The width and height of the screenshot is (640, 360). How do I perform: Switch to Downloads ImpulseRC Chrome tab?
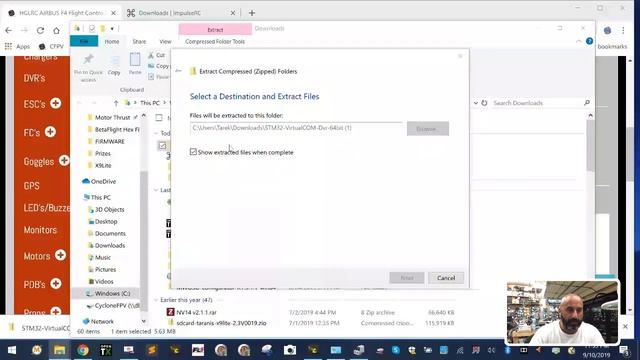182,13
